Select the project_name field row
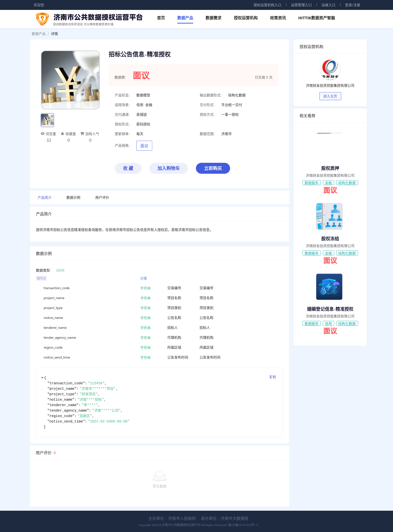Viewport: 393px width, 532px height. (159, 298)
